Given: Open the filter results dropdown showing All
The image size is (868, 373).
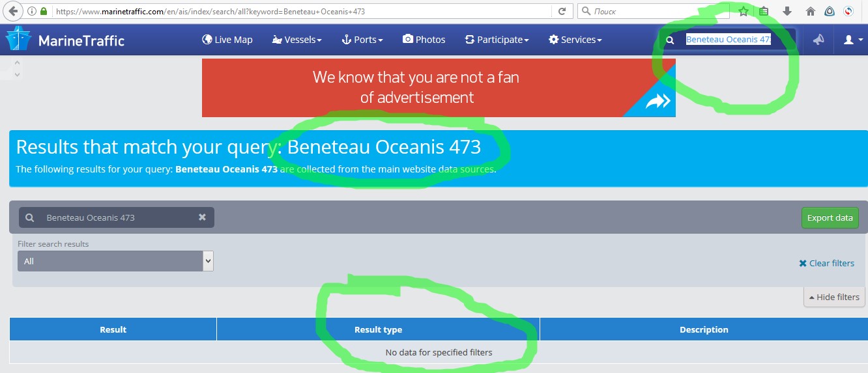Looking at the screenshot, I should [115, 261].
